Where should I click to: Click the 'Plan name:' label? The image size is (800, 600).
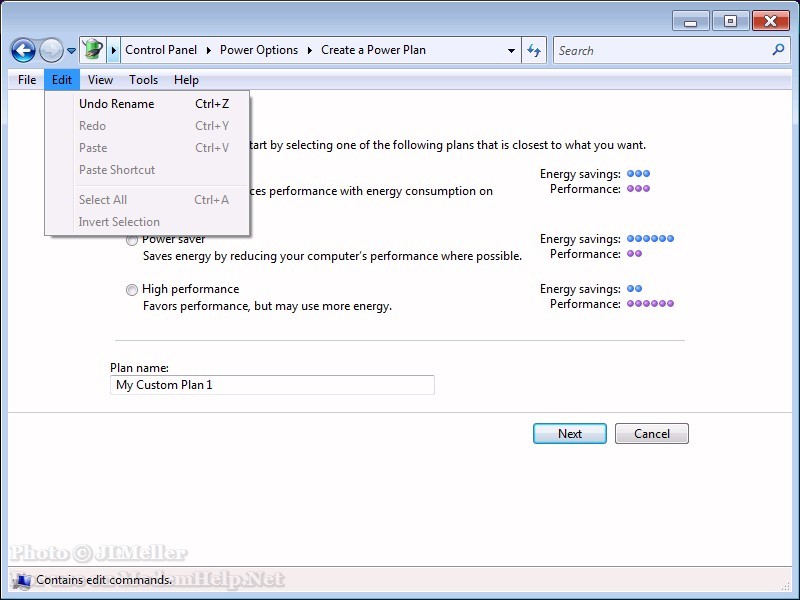(139, 368)
